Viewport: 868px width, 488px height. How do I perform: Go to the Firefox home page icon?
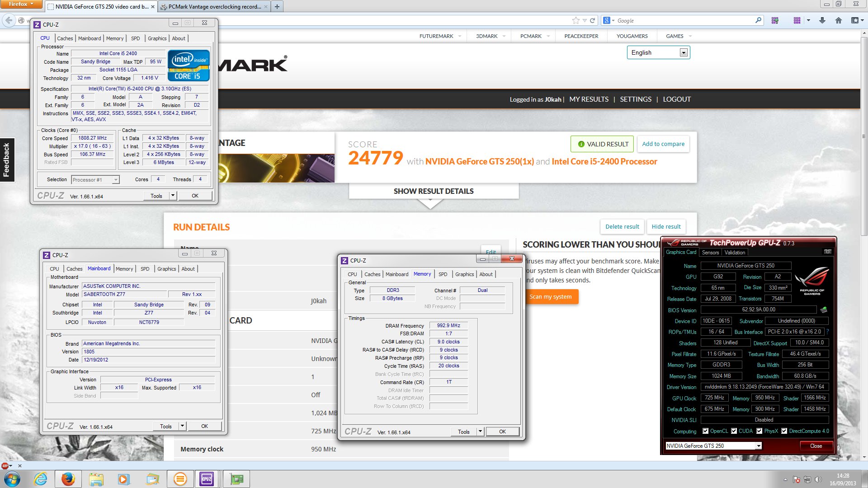(x=838, y=20)
